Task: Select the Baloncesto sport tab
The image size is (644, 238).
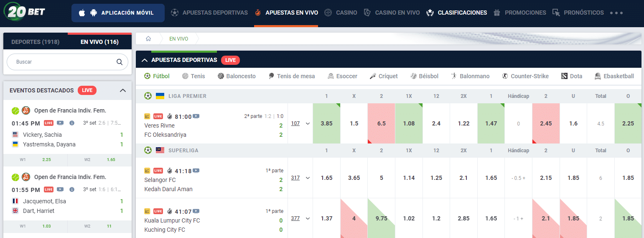Action: 237,76
